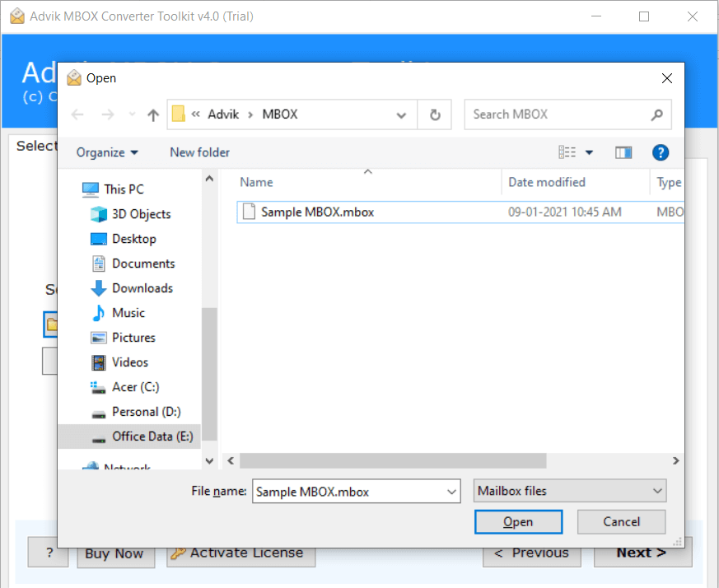Click Acer (C:) drive icon
The width and height of the screenshot is (719, 588).
[98, 388]
